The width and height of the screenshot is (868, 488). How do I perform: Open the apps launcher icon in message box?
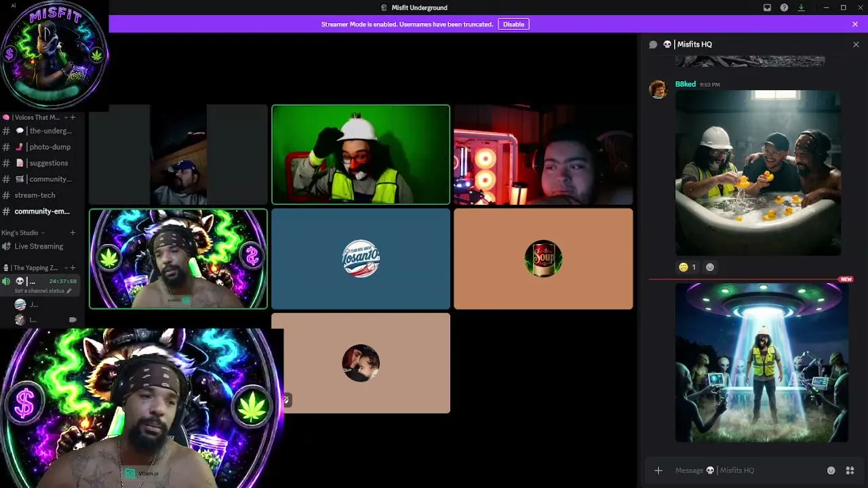[x=850, y=470]
